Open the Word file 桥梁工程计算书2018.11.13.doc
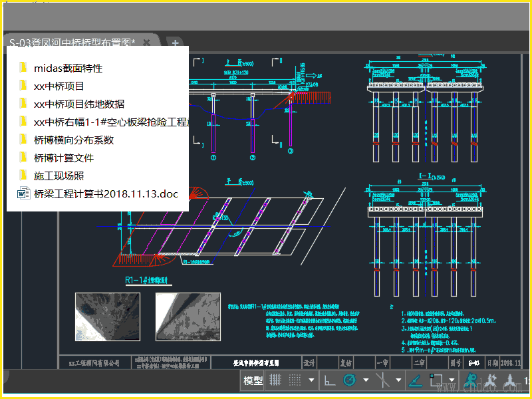Image resolution: width=532 pixels, height=399 pixels. [106, 194]
